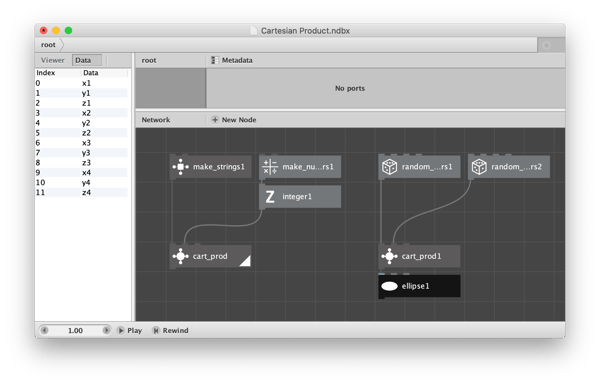Click the make_strings1 node label
This screenshot has width=600, height=384.
tap(218, 167)
